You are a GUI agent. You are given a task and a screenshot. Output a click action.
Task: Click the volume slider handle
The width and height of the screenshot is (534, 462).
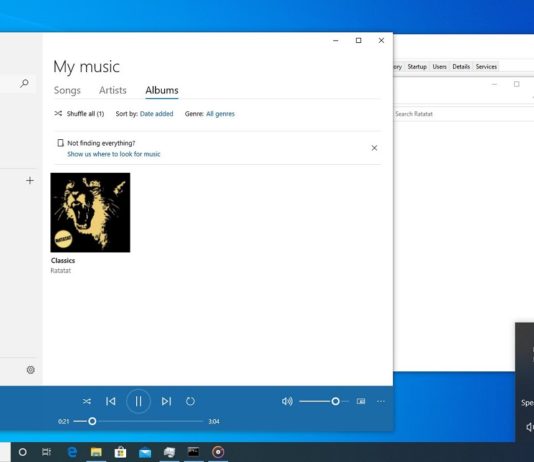click(335, 401)
